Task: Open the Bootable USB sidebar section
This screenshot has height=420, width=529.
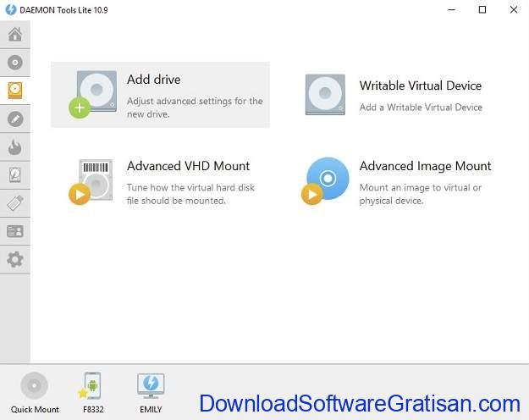Action: pos(15,203)
